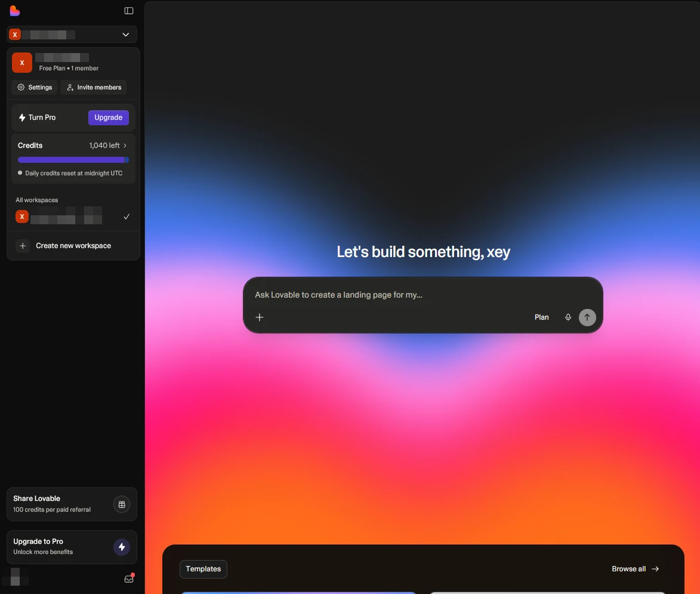Open the Templates tab

coord(203,569)
